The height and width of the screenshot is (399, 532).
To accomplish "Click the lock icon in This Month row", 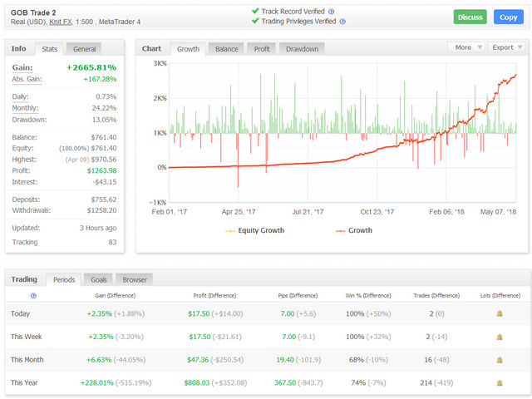I will 500,360.
